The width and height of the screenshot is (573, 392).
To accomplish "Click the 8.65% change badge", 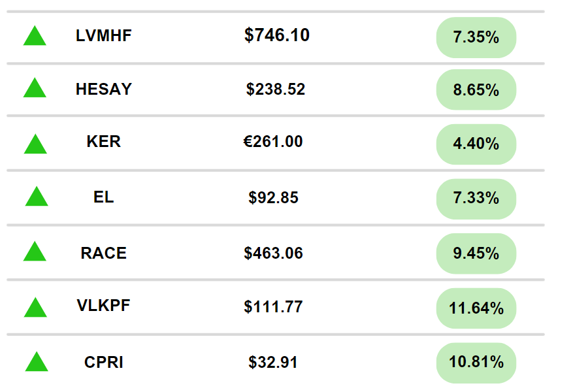I will (x=476, y=90).
